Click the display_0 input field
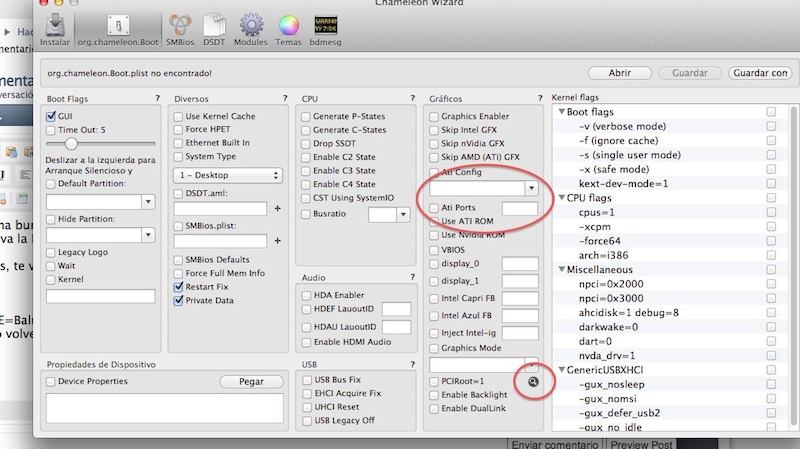Viewport: 800px width, 449px height. (x=520, y=264)
